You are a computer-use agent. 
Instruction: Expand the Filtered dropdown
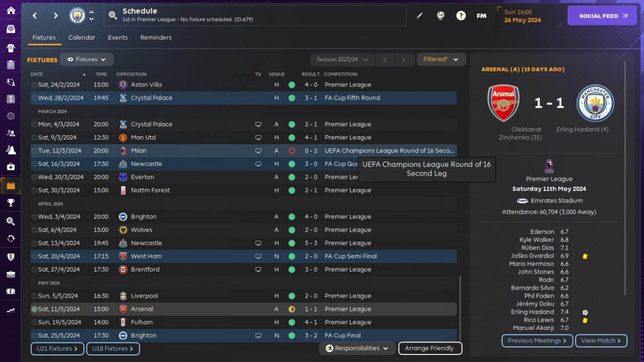click(441, 59)
